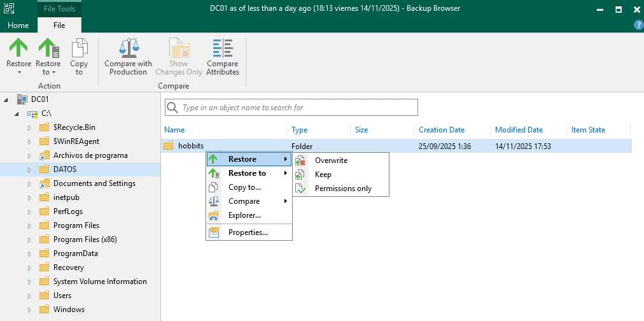This screenshot has height=321, width=644.
Task: Choose Keep in the Restore submenu
Action: pyautogui.click(x=323, y=175)
